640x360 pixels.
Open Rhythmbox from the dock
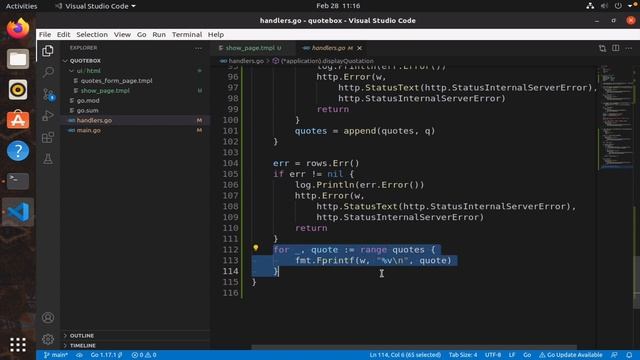18,90
